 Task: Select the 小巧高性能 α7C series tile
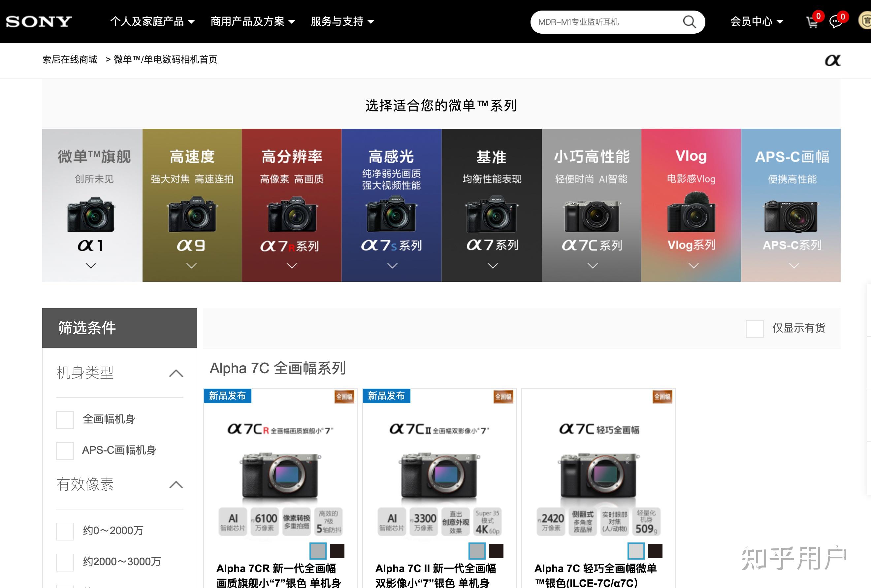click(x=592, y=205)
